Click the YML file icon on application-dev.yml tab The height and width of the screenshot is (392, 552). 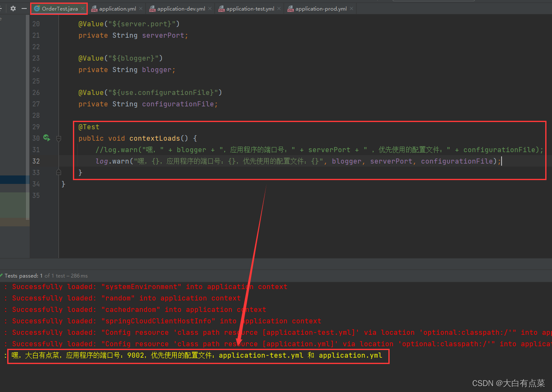tap(152, 9)
